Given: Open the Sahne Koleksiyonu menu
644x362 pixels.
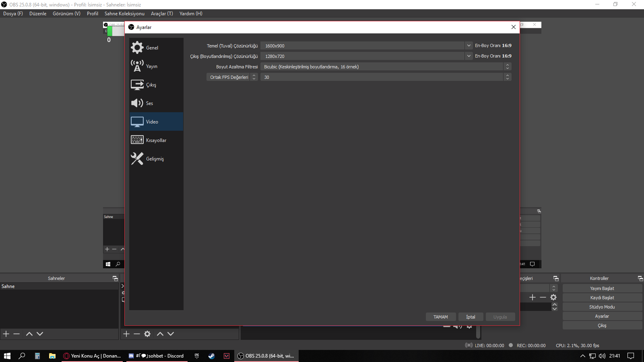Looking at the screenshot, I should 124,14.
